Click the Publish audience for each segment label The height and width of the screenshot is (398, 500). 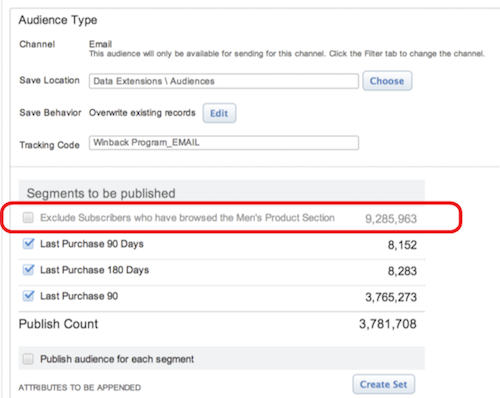pos(117,359)
